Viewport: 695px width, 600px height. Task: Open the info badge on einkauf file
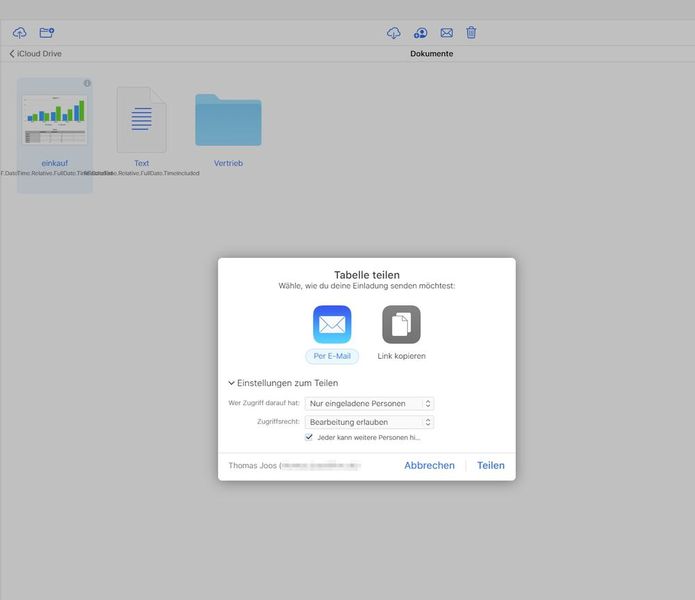point(87,83)
